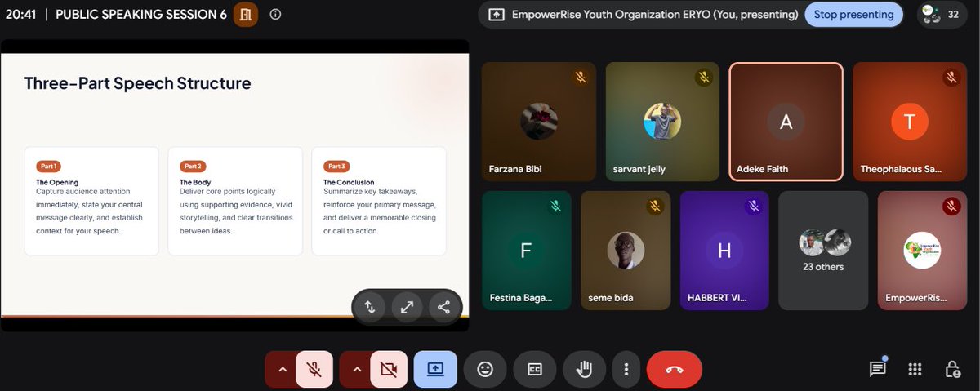The width and height of the screenshot is (980, 391).
Task: Click muted mic icon on Festina tile
Action: [555, 207]
